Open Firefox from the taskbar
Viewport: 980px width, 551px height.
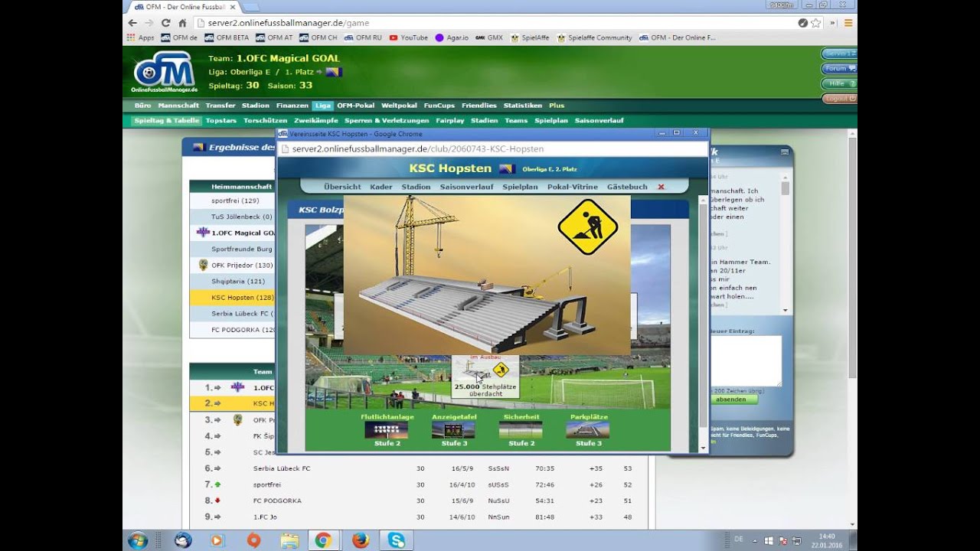coord(360,540)
